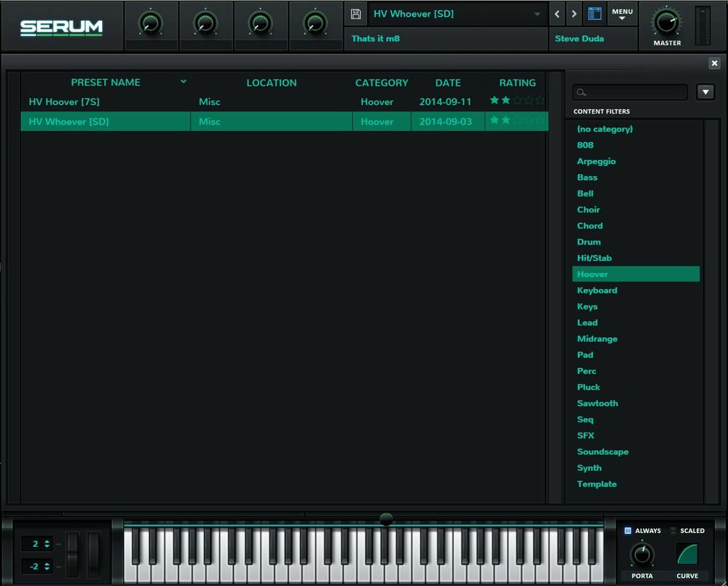Filter presets by Midrange category
The width and height of the screenshot is (728, 586).
point(597,338)
